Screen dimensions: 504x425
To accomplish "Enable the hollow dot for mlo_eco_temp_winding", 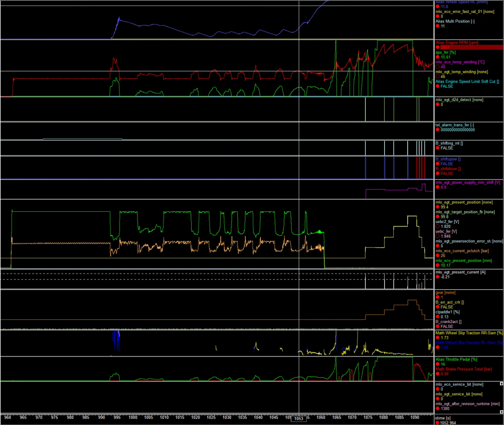I will [437, 67].
